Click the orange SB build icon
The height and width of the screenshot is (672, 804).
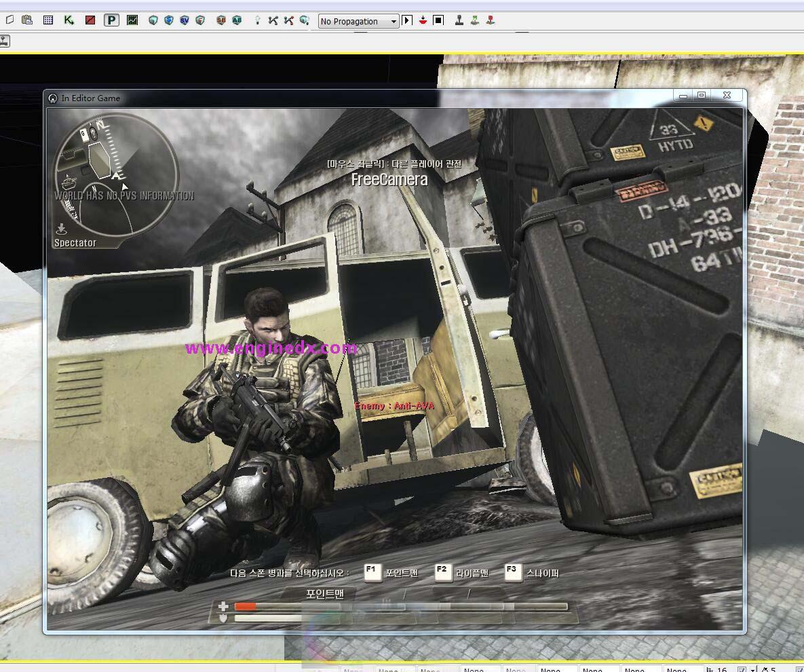pyautogui.click(x=221, y=20)
